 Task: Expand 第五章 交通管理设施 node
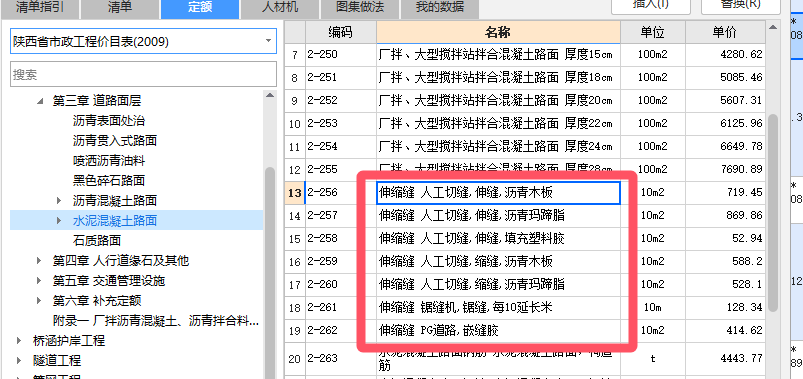point(39,281)
